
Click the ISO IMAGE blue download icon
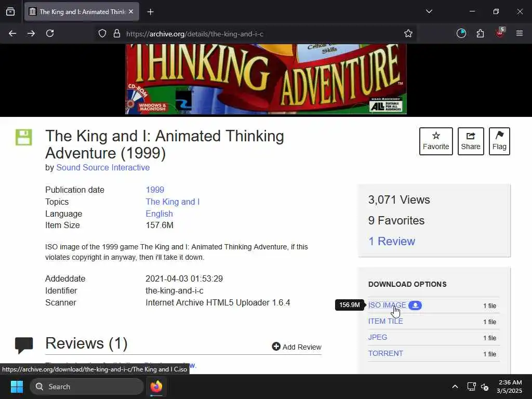[415, 305]
